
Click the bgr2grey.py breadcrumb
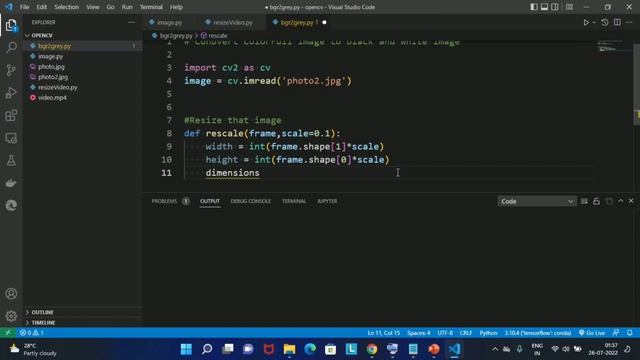pyautogui.click(x=176, y=36)
